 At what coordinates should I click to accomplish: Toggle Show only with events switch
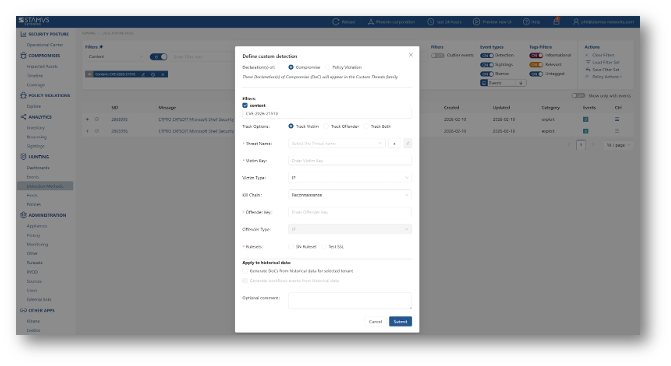coord(578,95)
